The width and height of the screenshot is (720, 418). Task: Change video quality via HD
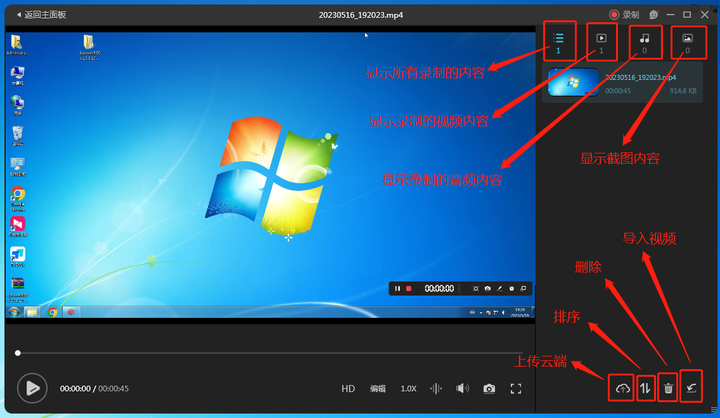tap(348, 389)
